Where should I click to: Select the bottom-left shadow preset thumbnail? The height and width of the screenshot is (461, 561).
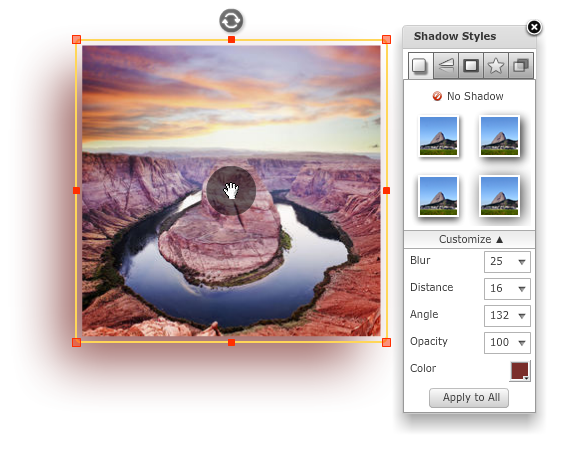[439, 196]
